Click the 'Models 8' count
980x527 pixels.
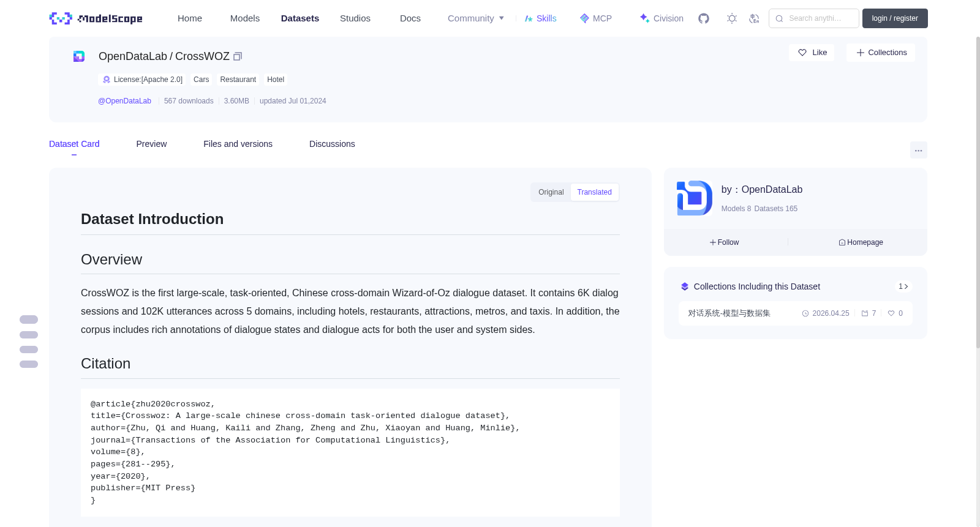[736, 209]
